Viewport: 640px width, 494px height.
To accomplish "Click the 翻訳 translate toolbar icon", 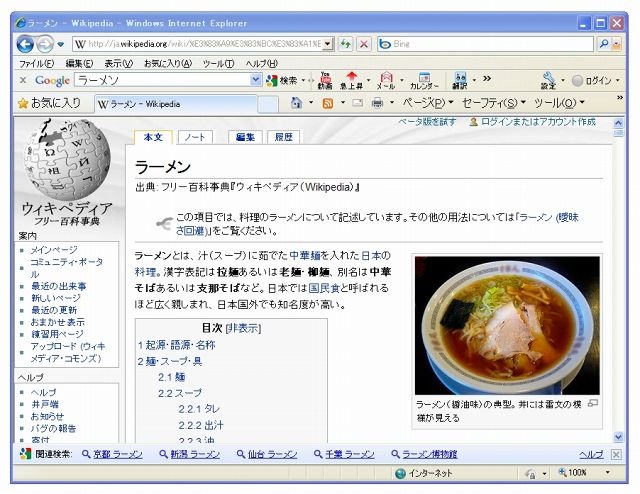I will click(460, 80).
